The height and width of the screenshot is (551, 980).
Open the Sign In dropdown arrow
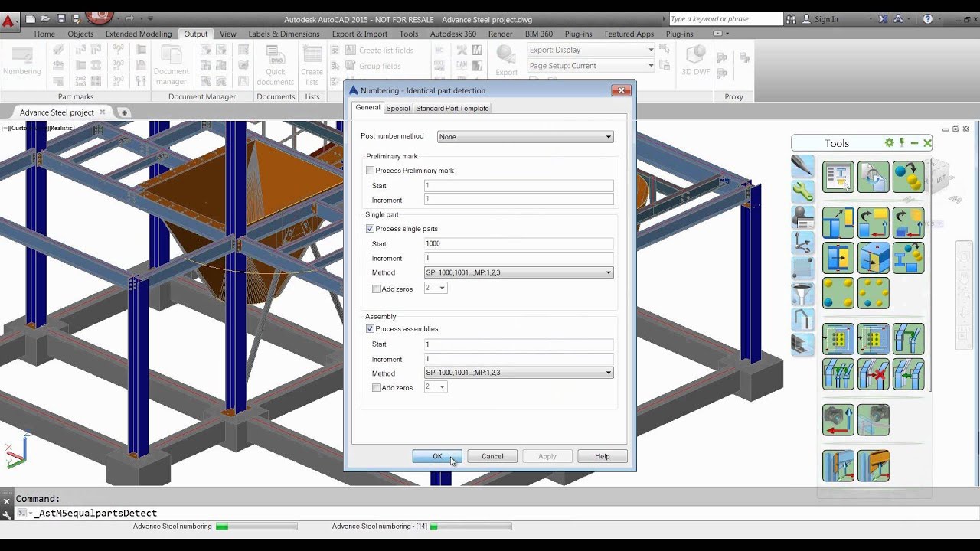[x=871, y=20]
